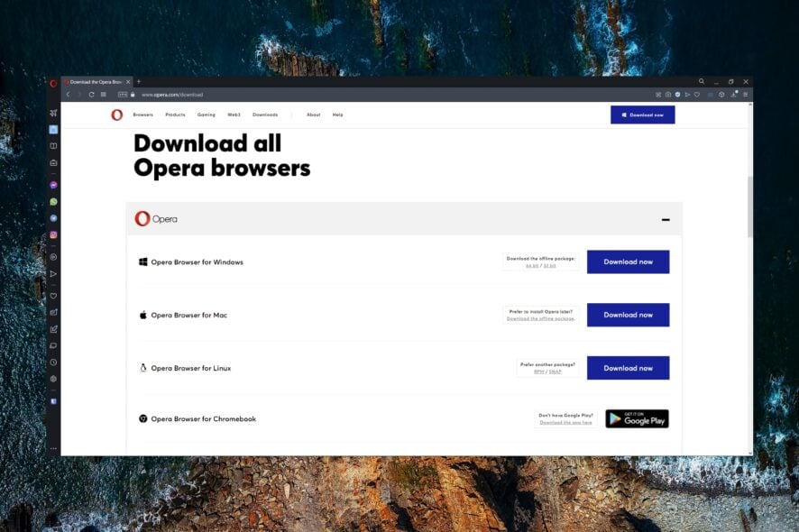Open the Browsers menu

pyautogui.click(x=142, y=115)
